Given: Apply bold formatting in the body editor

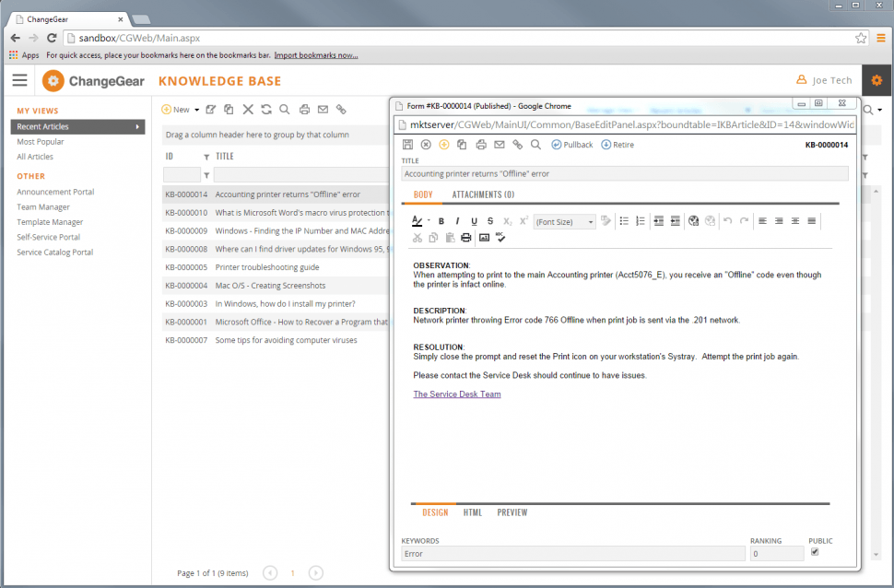Looking at the screenshot, I should pyautogui.click(x=441, y=221).
